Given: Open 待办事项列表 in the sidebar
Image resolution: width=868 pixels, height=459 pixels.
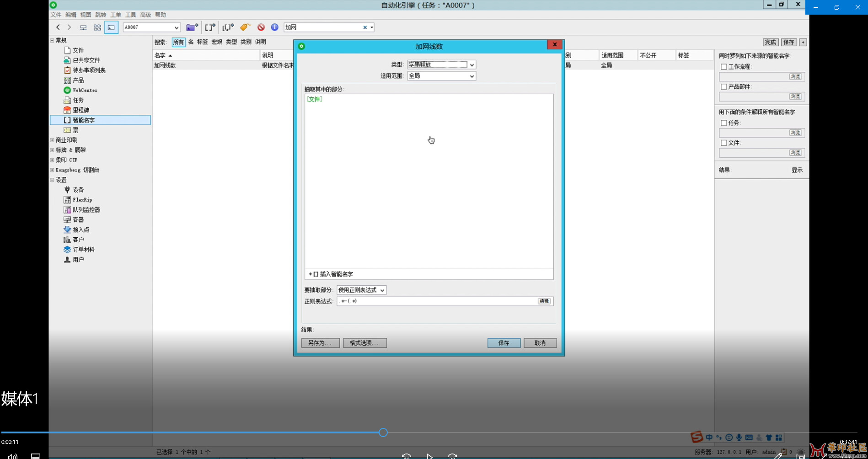Looking at the screenshot, I should click(89, 70).
